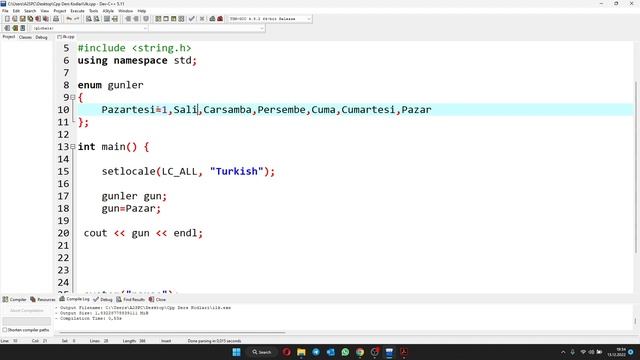Open the Project menu
The image size is (640, 360).
point(60,11)
